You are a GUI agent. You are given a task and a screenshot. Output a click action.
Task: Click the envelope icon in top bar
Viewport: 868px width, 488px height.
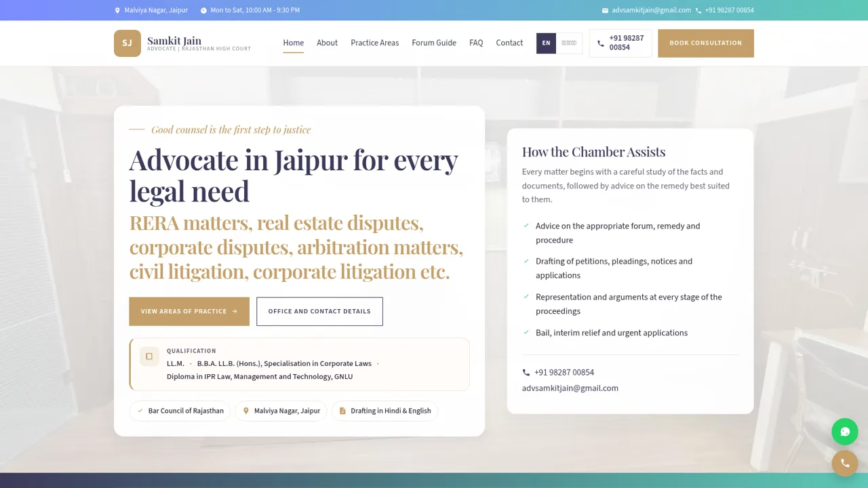[605, 10]
